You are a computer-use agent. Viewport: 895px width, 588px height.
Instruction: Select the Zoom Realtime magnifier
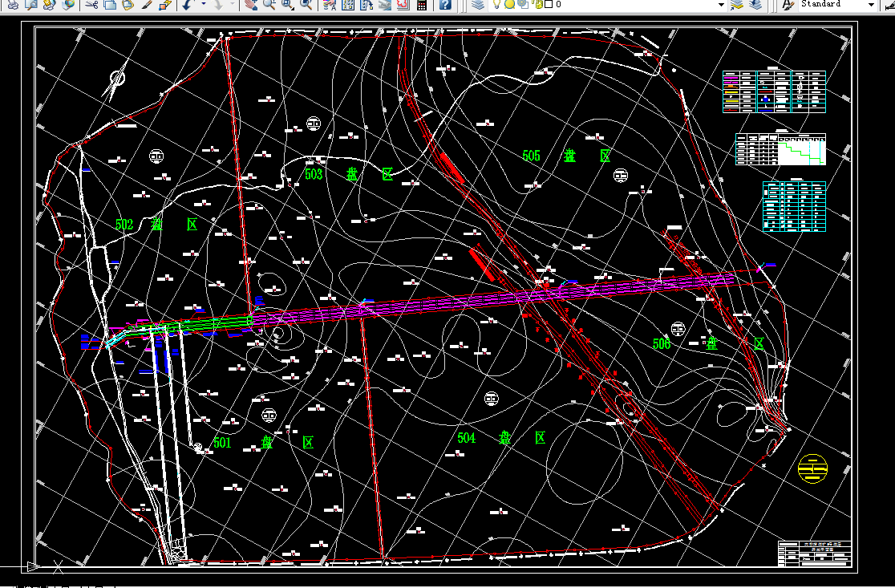pyautogui.click(x=269, y=5)
